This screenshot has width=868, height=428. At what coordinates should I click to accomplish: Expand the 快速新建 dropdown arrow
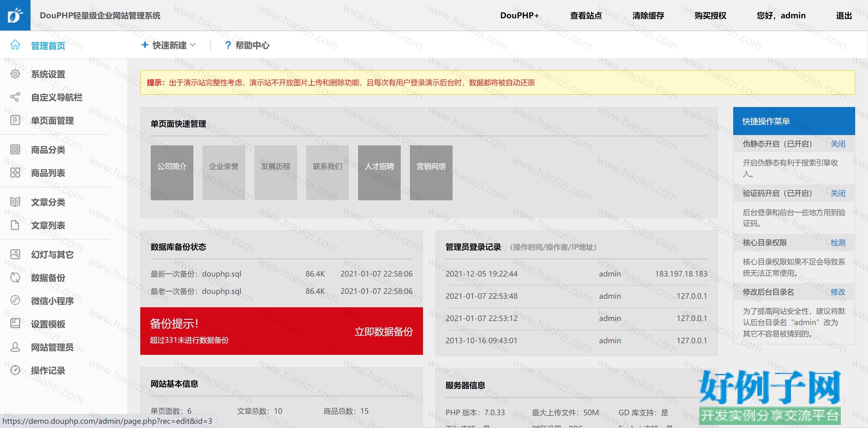tap(193, 45)
